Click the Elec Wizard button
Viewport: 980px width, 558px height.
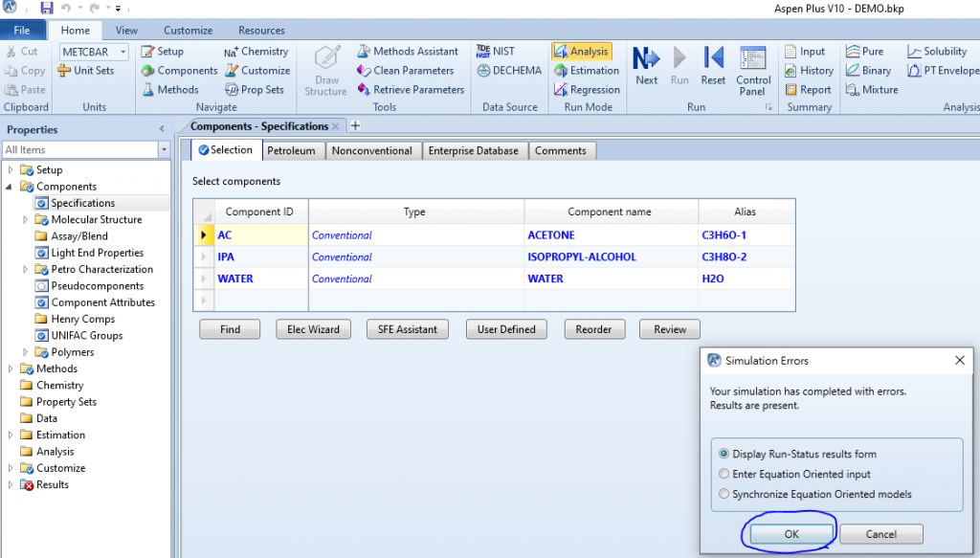[313, 329]
